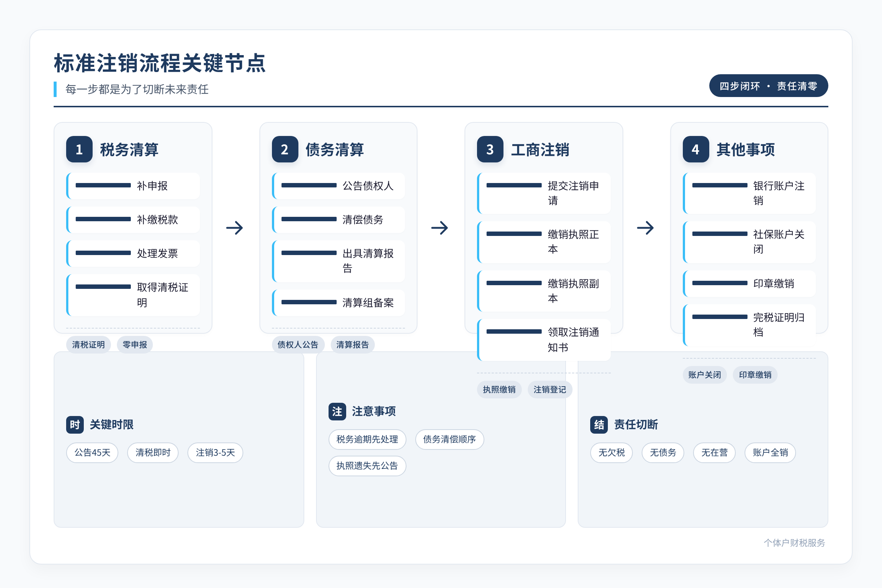Select the 出具清算报告 step item
Image resolution: width=882 pixels, height=588 pixels.
338,261
